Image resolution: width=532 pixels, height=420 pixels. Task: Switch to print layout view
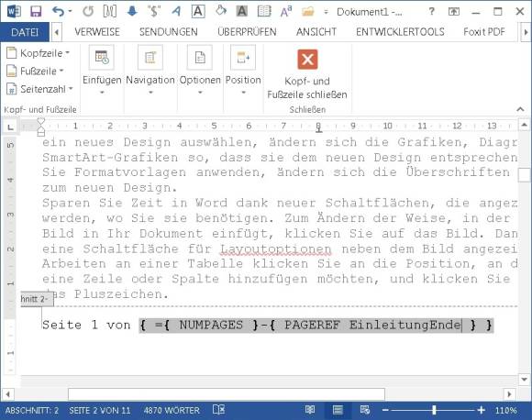point(338,410)
